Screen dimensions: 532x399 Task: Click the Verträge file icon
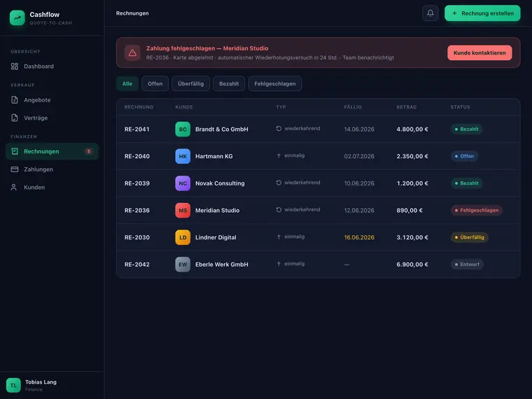pos(15,118)
